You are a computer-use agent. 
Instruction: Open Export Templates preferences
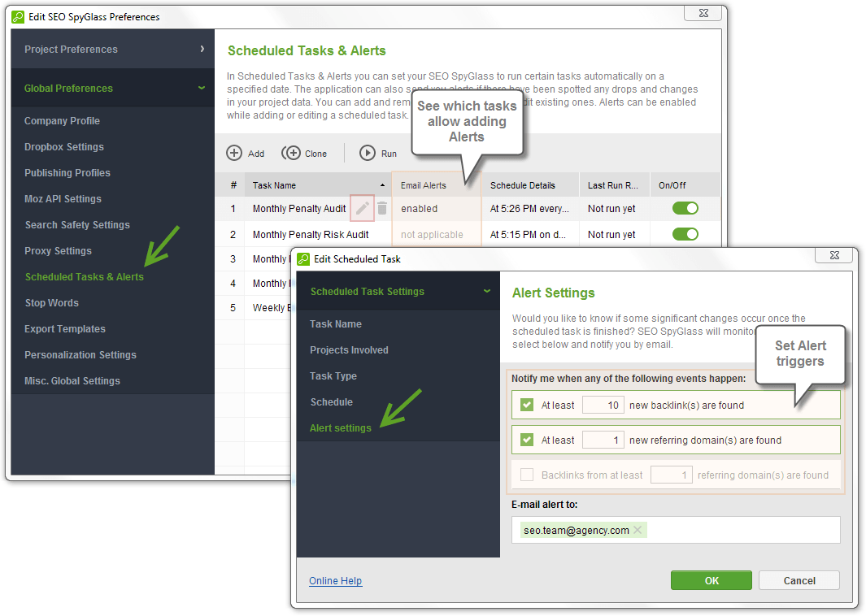(x=64, y=328)
